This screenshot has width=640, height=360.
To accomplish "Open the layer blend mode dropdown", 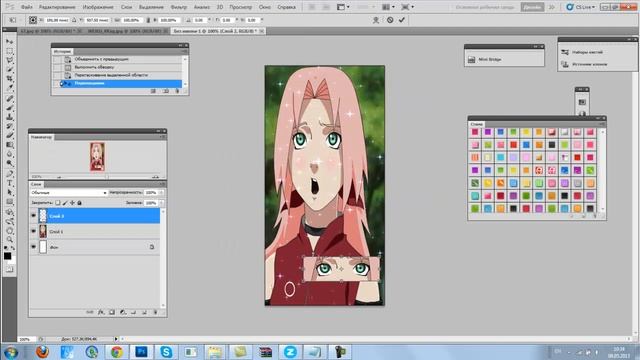I will click(69, 192).
